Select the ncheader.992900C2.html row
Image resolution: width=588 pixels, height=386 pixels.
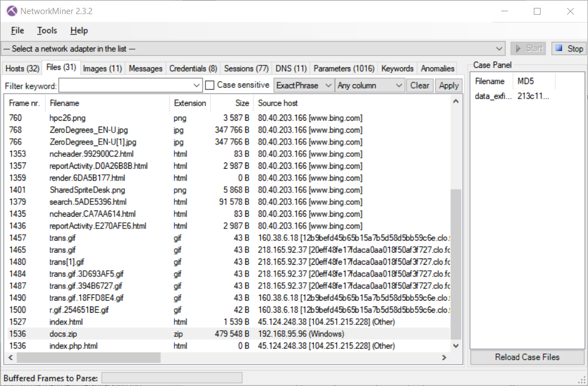[x=228, y=154]
